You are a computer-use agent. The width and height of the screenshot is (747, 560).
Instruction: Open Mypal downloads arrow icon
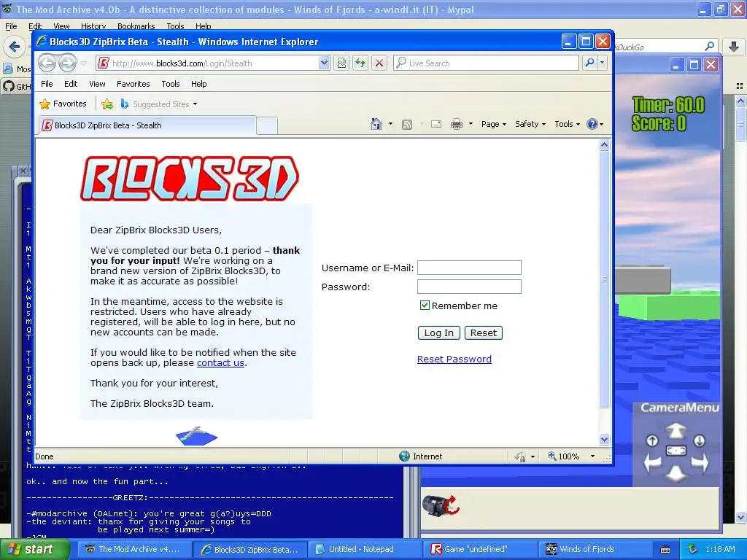(x=734, y=47)
